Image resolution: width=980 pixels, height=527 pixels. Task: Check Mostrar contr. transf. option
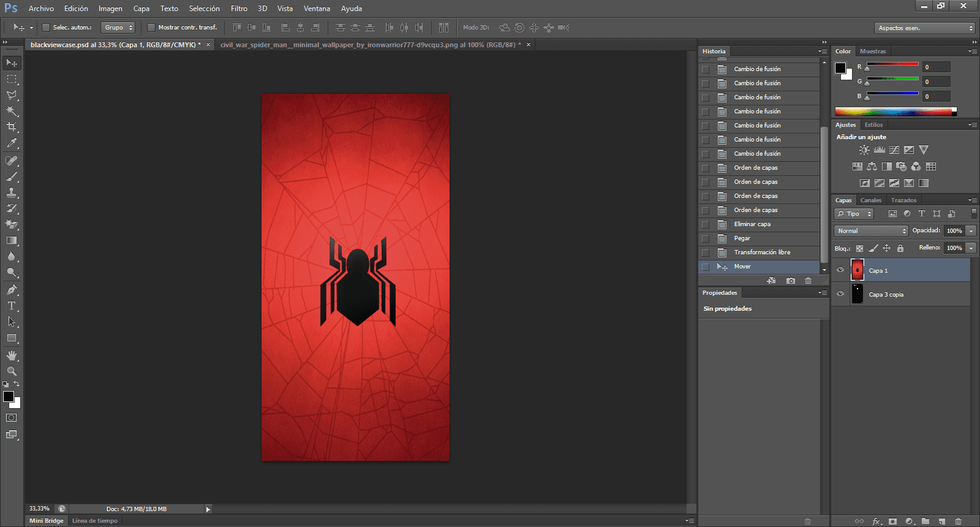coord(151,28)
